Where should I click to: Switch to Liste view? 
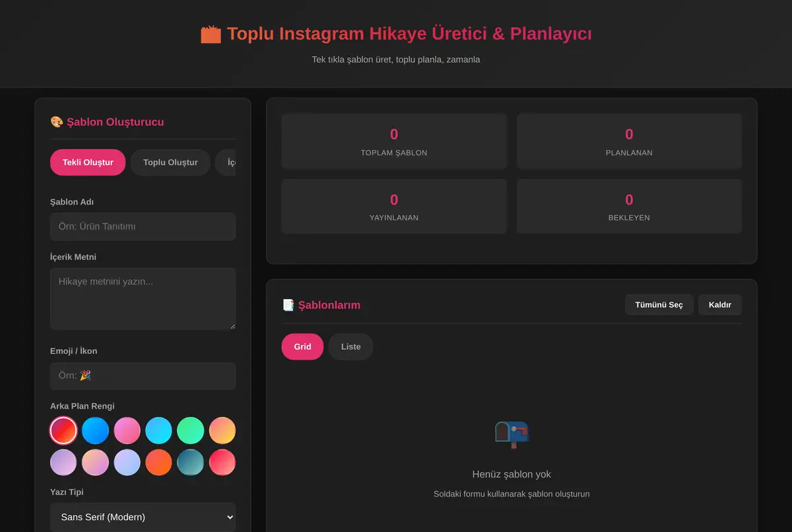click(350, 347)
